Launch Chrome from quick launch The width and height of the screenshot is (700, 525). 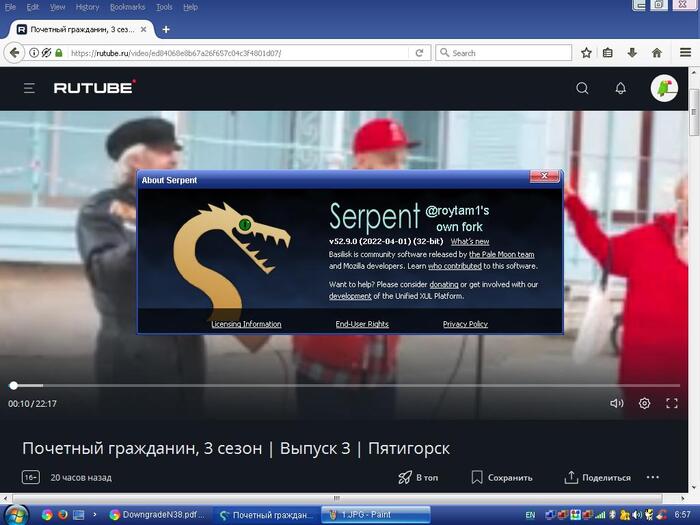[x=47, y=515]
